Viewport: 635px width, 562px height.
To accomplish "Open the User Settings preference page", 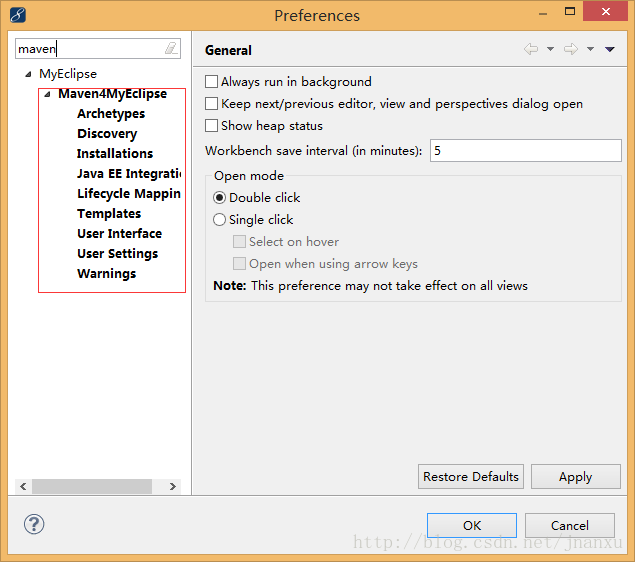I will click(x=118, y=253).
